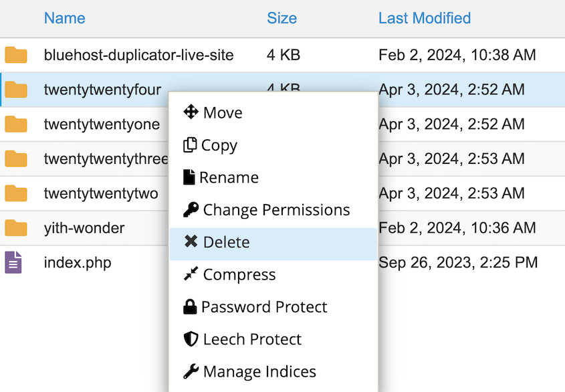The width and height of the screenshot is (565, 392).
Task: Click the twentytwentyone modified date
Action: tap(451, 124)
